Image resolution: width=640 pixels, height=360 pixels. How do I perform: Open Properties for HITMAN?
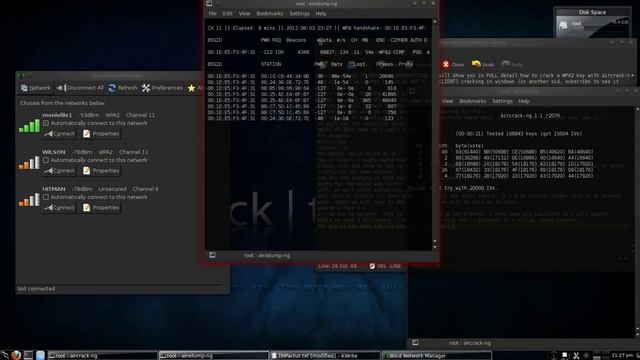[x=101, y=208]
